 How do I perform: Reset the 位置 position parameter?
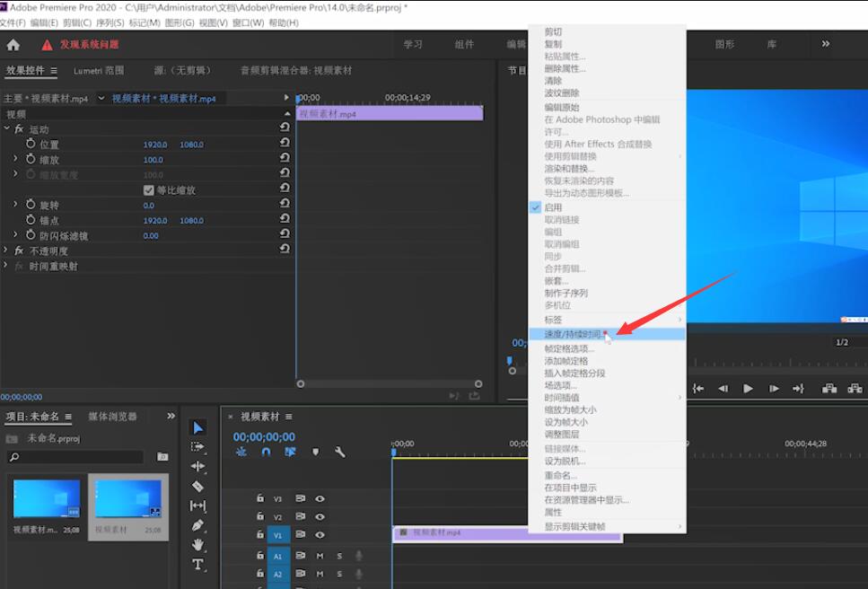[285, 143]
